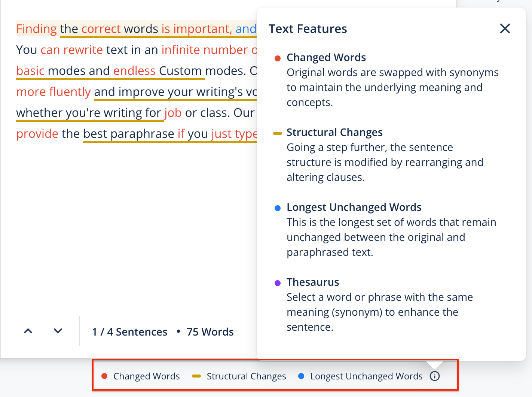Image resolution: width=532 pixels, height=397 pixels.
Task: Click the yellow Structural Changes legend dash
Action: pos(196,376)
